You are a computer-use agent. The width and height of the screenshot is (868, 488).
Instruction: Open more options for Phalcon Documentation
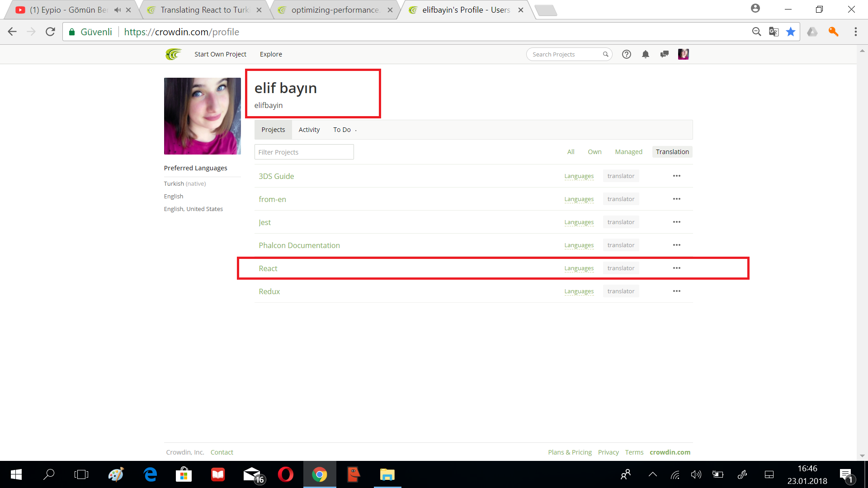677,245
